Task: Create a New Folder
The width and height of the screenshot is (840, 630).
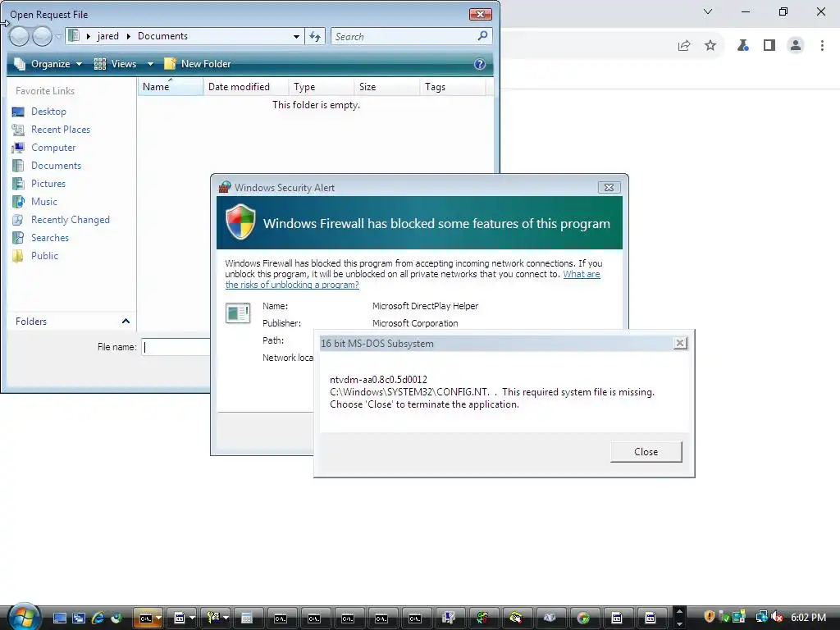Action: pyautogui.click(x=198, y=64)
